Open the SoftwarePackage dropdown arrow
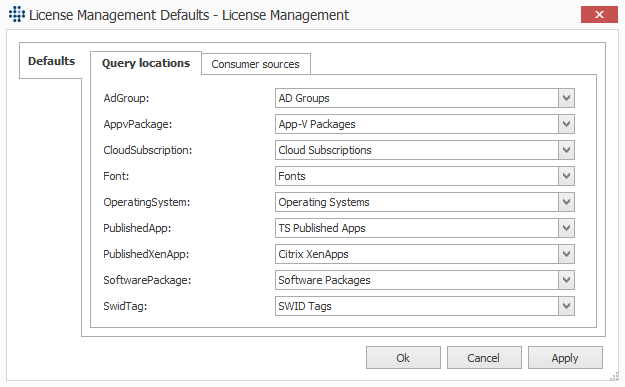This screenshot has height=387, width=625. click(x=566, y=280)
